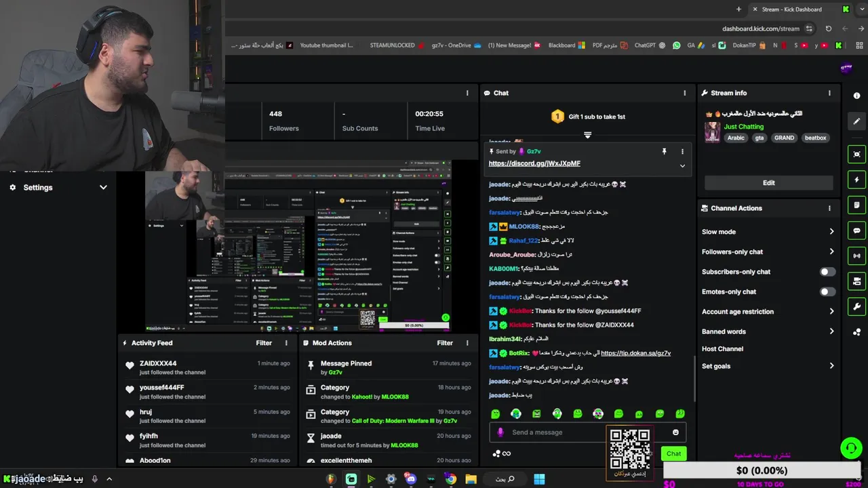Image resolution: width=868 pixels, height=488 pixels.
Task: Show hidden system tray icons
Action: (108, 479)
